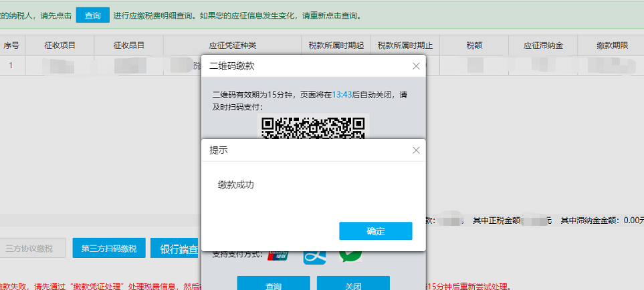Click the 缴款期限 column header

612,45
